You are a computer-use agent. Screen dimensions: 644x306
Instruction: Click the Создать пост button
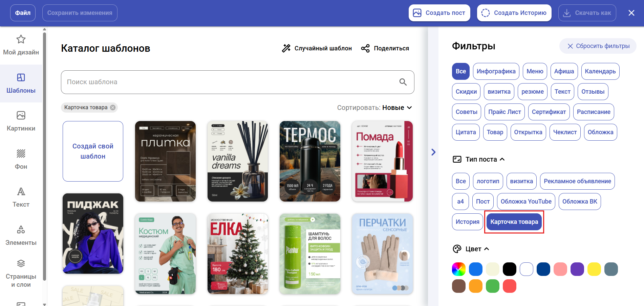[439, 13]
